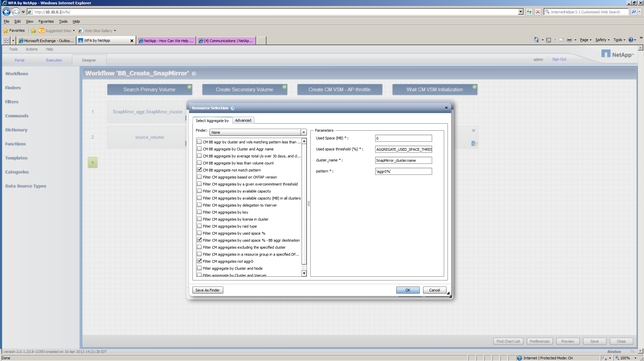This screenshot has width=644, height=361.
Task: Click the IE refresh page icon
Action: coord(529,12)
